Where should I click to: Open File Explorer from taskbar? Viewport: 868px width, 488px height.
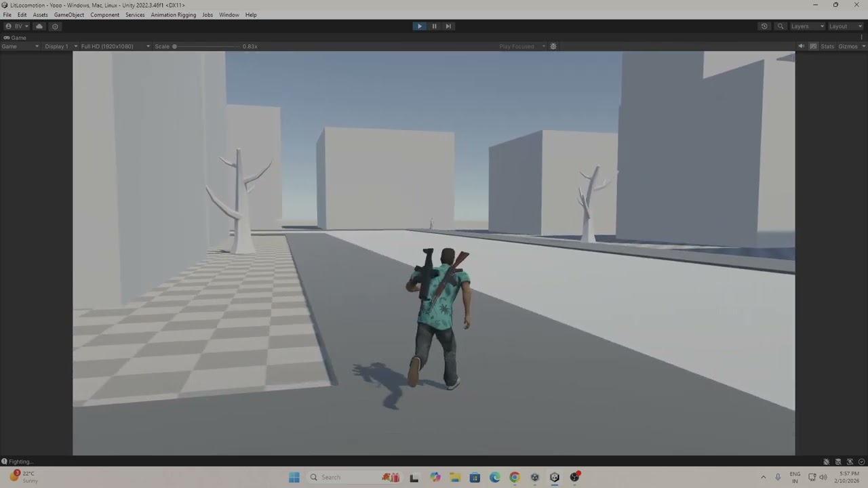(454, 477)
